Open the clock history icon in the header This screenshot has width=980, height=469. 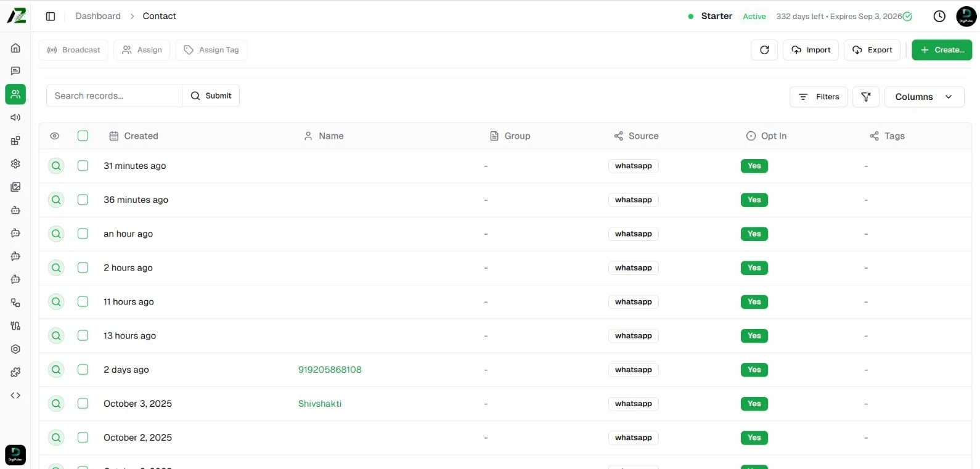pos(939,17)
